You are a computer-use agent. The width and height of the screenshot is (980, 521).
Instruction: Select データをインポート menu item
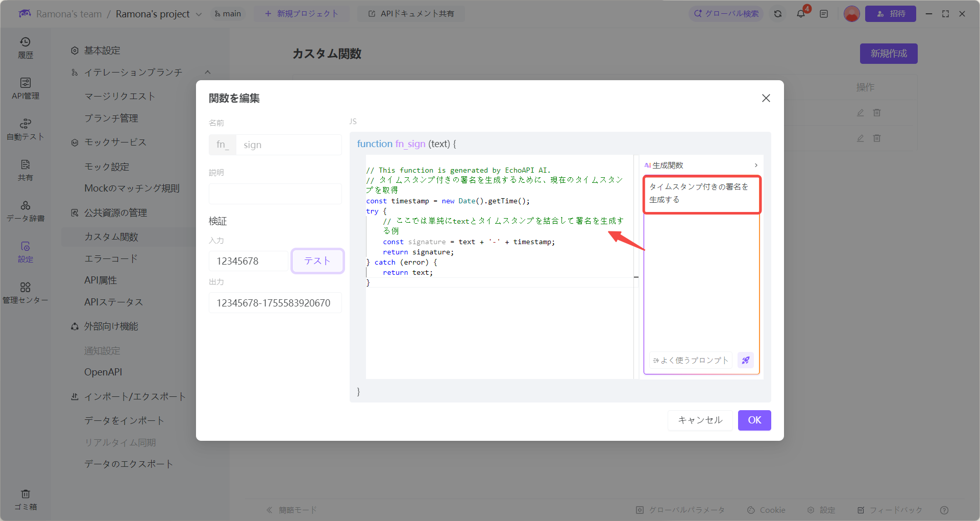(x=124, y=421)
